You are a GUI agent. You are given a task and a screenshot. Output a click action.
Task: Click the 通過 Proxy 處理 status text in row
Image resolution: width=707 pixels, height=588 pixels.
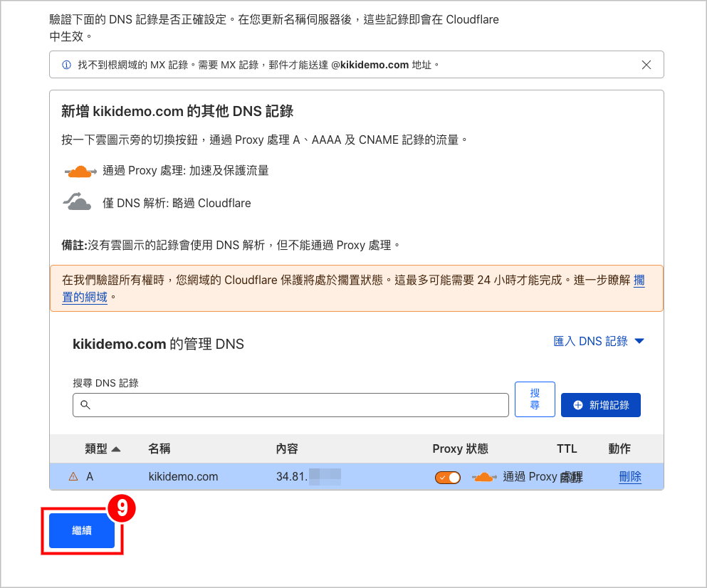pos(543,477)
